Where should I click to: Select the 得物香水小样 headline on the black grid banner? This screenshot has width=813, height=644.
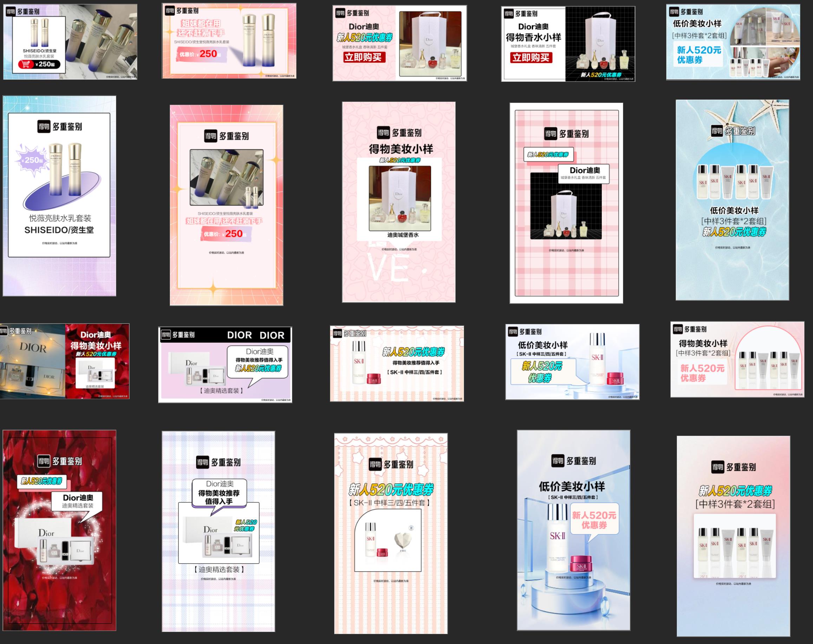point(533,37)
